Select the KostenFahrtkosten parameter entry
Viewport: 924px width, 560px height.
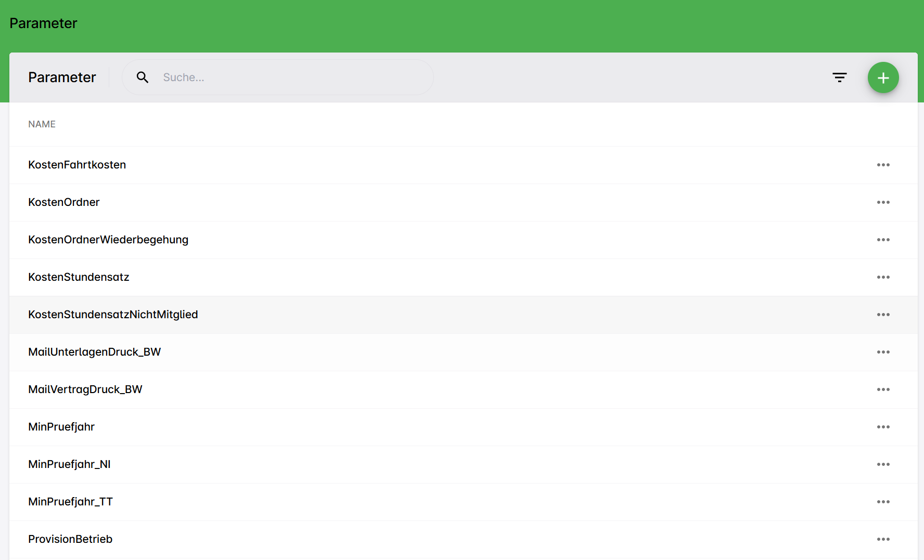click(77, 165)
